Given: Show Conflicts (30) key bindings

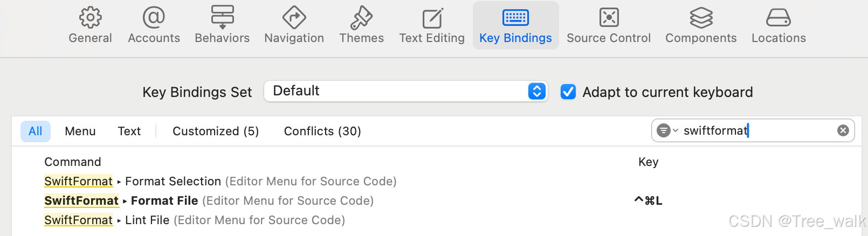Looking at the screenshot, I should pos(322,131).
